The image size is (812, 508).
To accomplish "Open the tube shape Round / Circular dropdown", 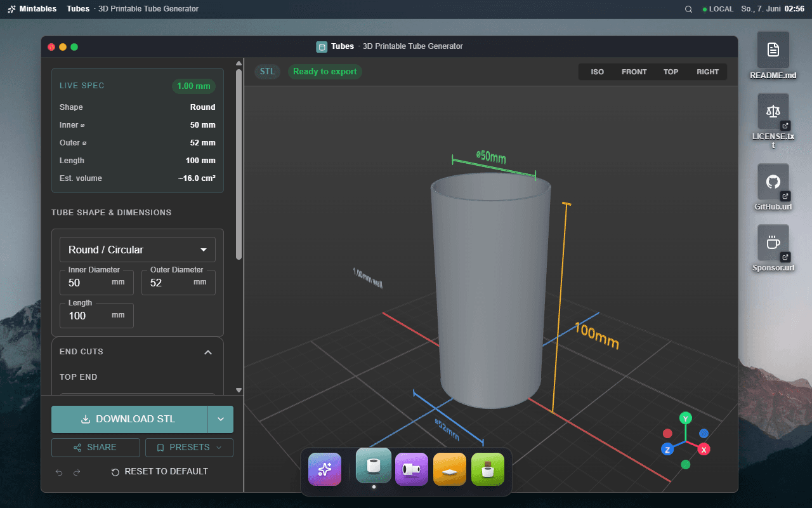I will pos(138,250).
